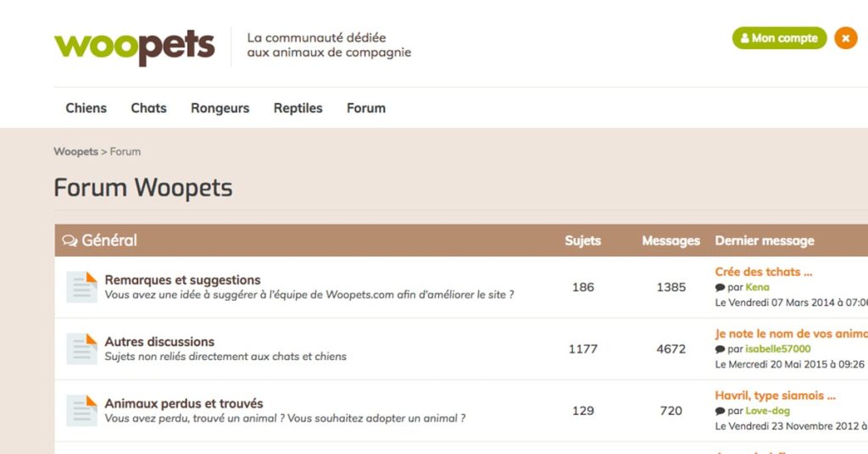Select Rongeurs in the navigation bar
Image resolution: width=868 pixels, height=454 pixels.
pyautogui.click(x=220, y=108)
